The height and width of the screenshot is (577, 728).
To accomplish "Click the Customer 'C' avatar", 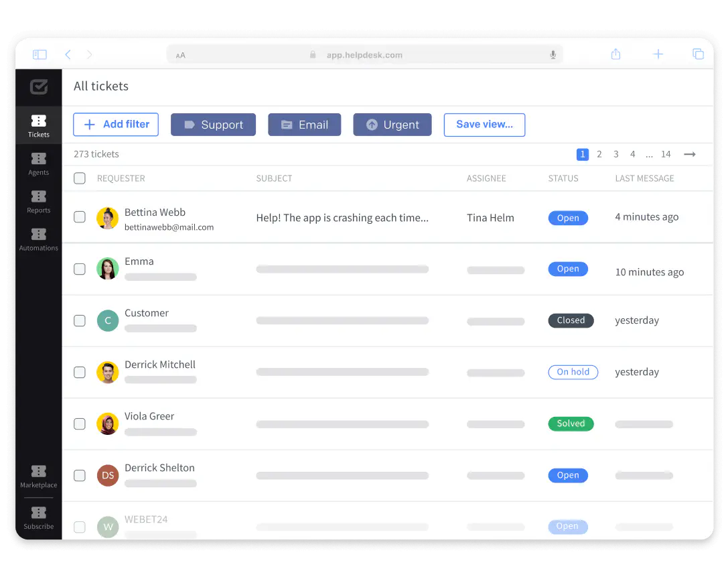I will 108,320.
